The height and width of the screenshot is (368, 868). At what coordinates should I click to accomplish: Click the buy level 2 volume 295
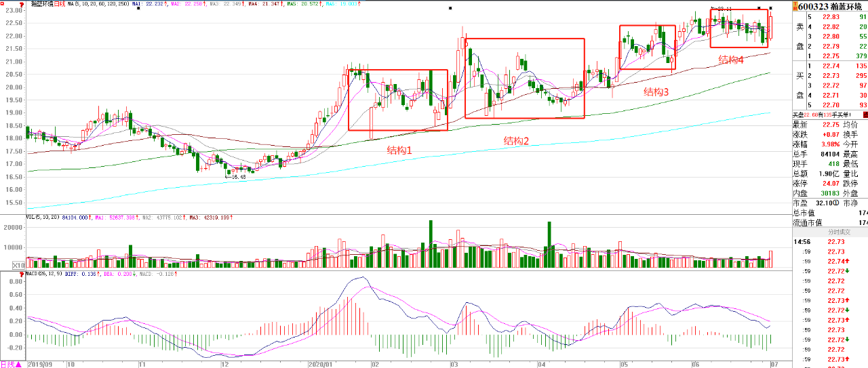tap(861, 76)
